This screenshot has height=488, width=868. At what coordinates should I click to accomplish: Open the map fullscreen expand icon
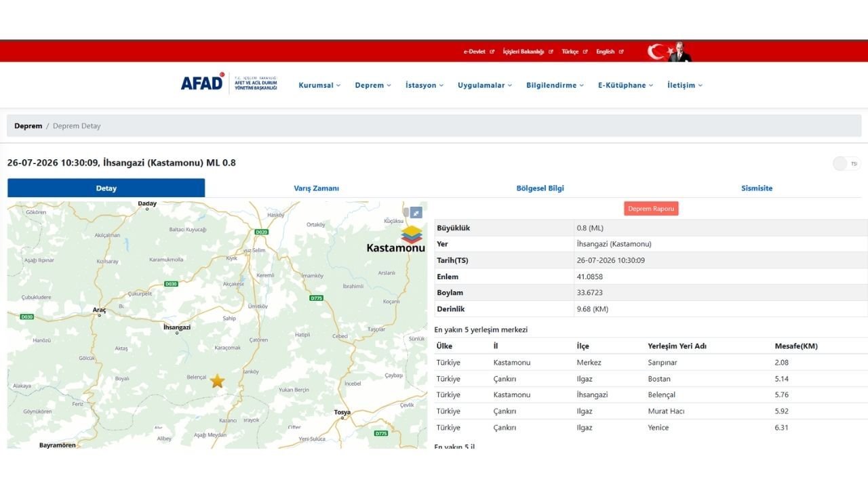pos(416,213)
